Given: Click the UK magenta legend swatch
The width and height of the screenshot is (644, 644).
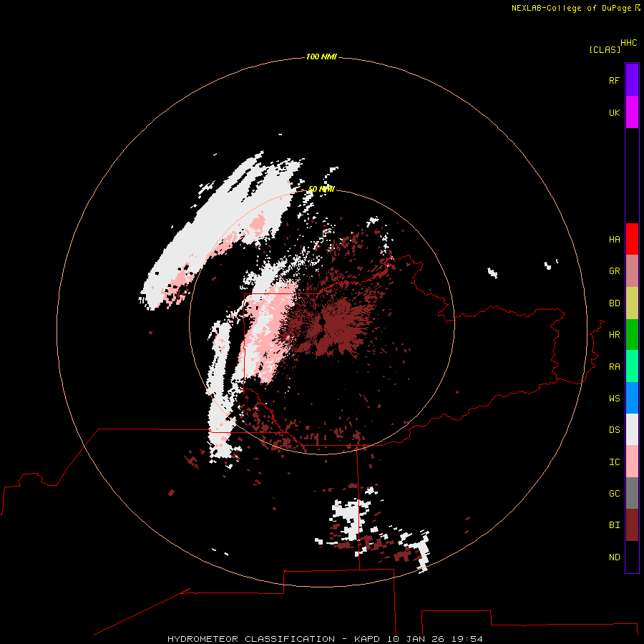Looking at the screenshot, I should [632, 112].
